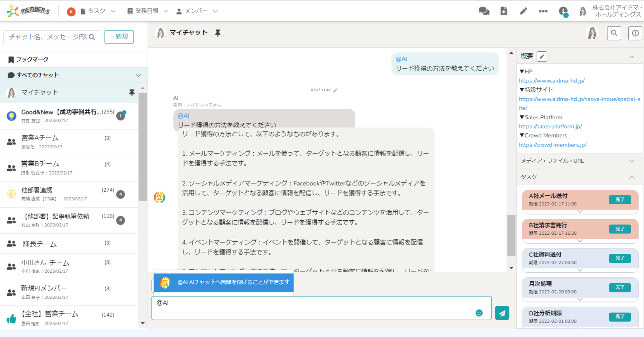Open the chat messages icon in top bar

[483, 11]
